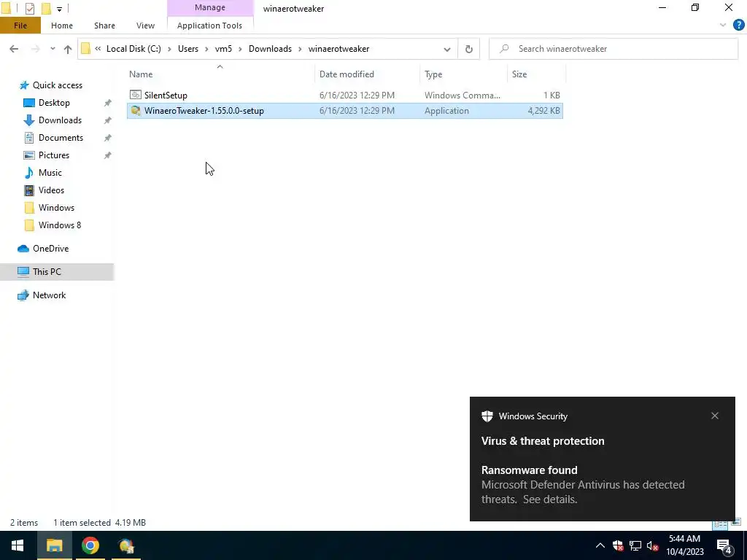
Task: Open Videos in the navigation pane
Action: click(51, 190)
